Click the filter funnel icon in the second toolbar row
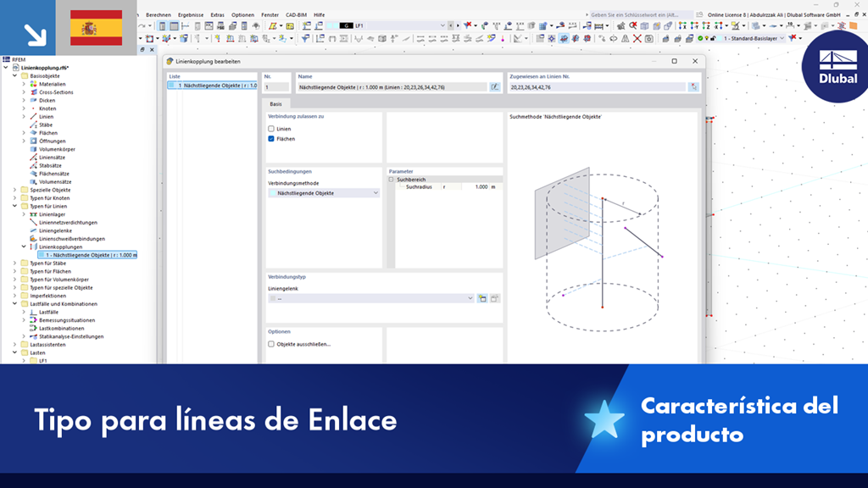868x488 pixels. 305,38
